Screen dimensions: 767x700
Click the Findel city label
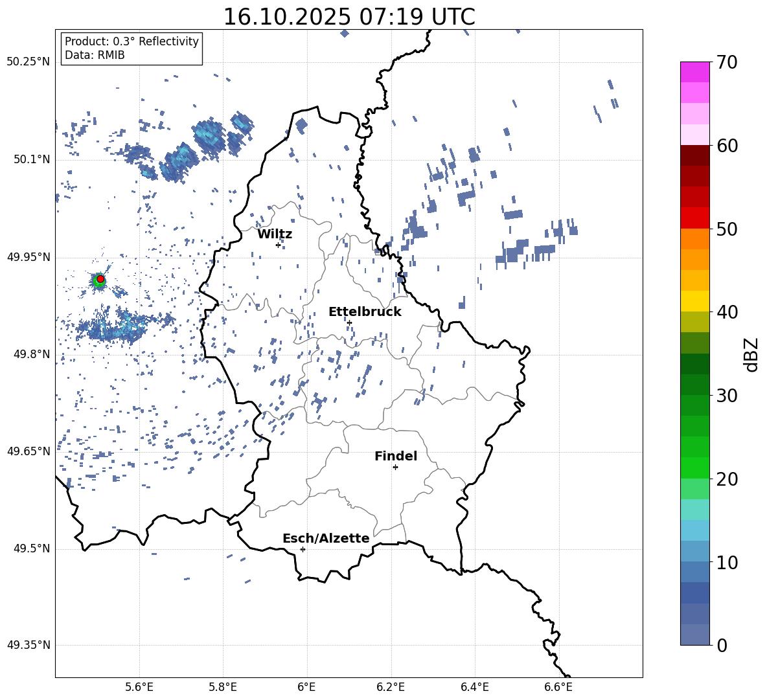(396, 456)
